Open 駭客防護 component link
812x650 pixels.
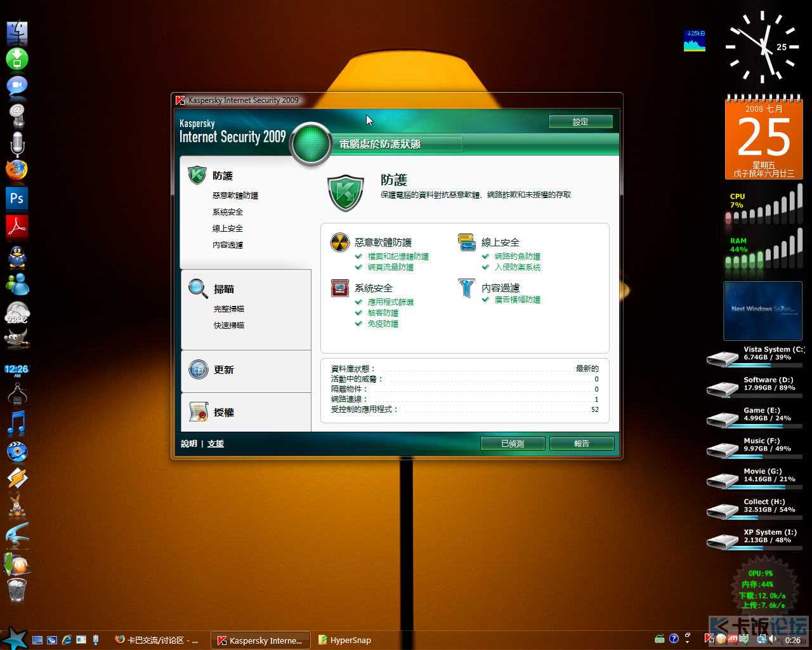pos(383,313)
